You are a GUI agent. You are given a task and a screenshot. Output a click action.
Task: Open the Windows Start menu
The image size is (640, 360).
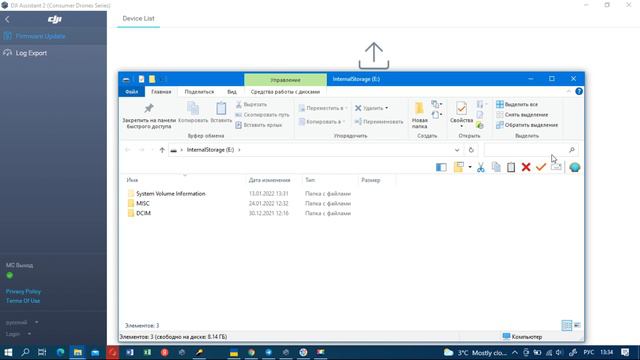8,352
